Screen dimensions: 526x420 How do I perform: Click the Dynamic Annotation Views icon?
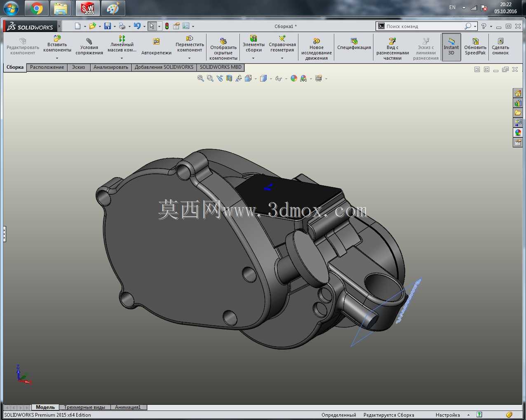[239, 78]
